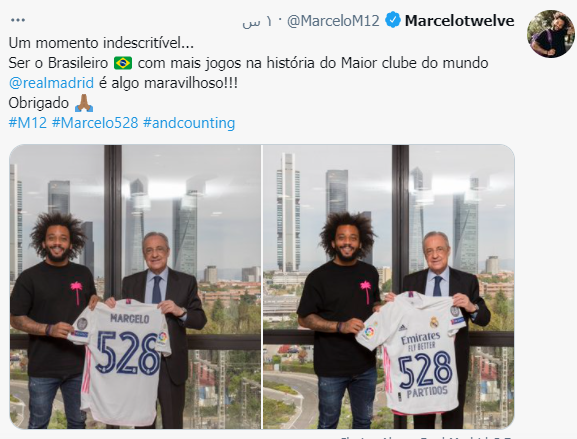
Task: Open the #M12 hashtag
Action: tap(28, 123)
